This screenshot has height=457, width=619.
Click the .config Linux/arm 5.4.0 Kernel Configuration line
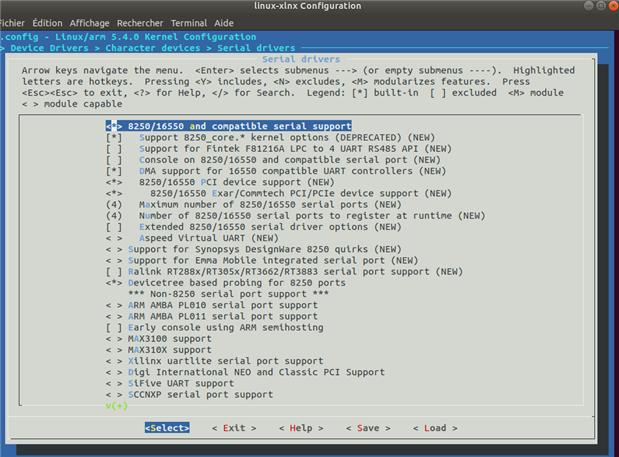pyautogui.click(x=128, y=37)
